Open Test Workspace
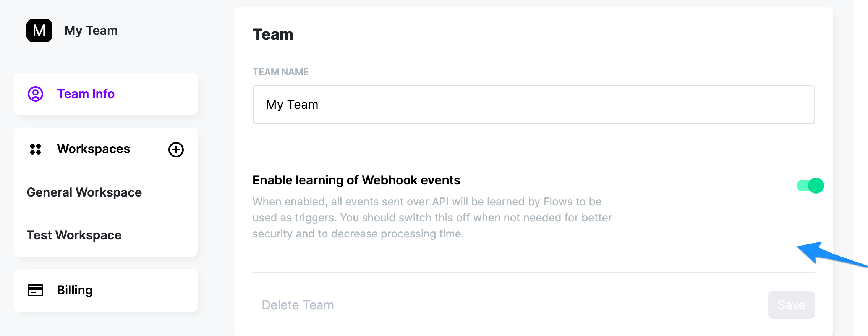The height and width of the screenshot is (336, 868). pyautogui.click(x=74, y=235)
